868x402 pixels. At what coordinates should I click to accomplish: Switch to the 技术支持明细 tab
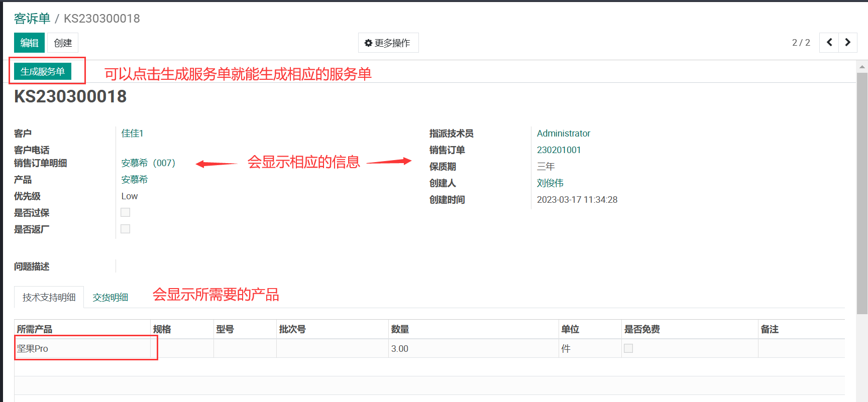(49, 297)
